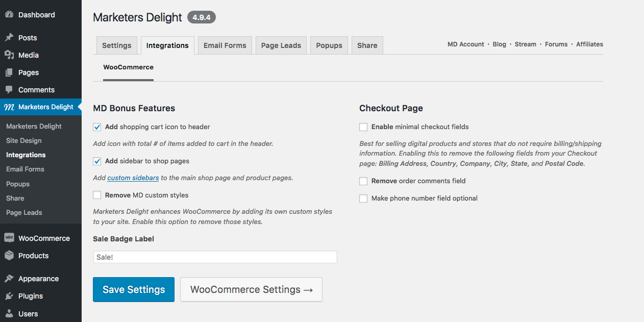The width and height of the screenshot is (644, 322).
Task: Click the Products box icon
Action: [9, 256]
